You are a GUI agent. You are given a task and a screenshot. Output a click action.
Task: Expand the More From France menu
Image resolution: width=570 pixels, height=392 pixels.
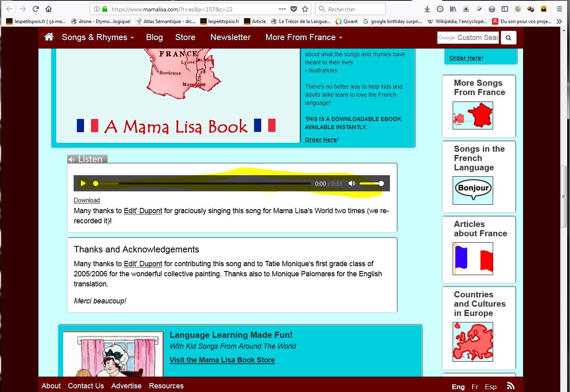[x=303, y=37]
